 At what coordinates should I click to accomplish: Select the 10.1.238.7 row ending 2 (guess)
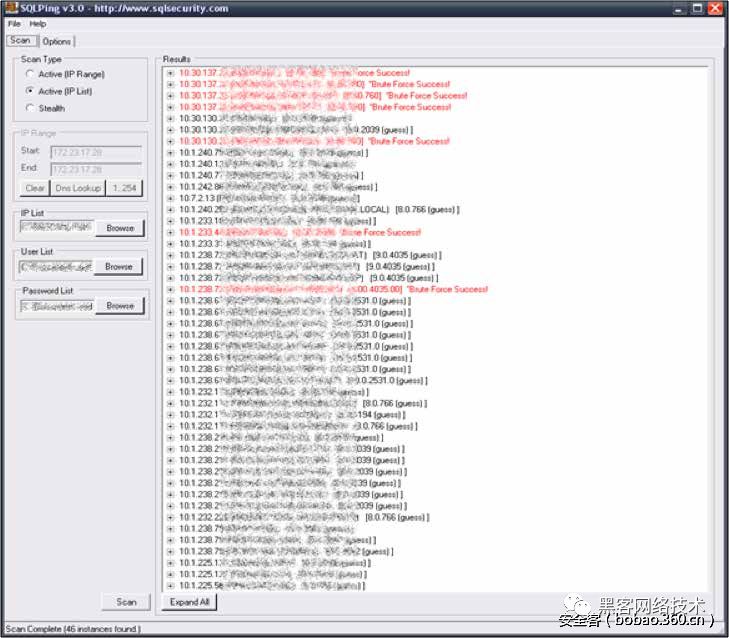286,552
